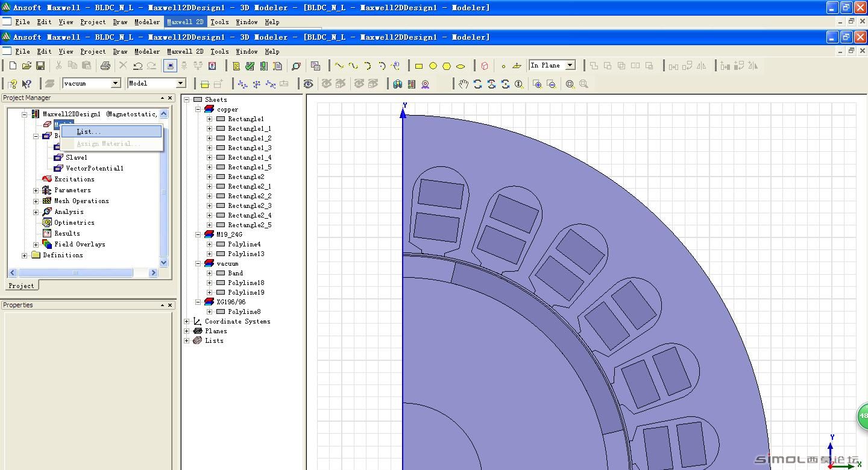Expand the XG196/96 Polyline8 item

pos(209,312)
